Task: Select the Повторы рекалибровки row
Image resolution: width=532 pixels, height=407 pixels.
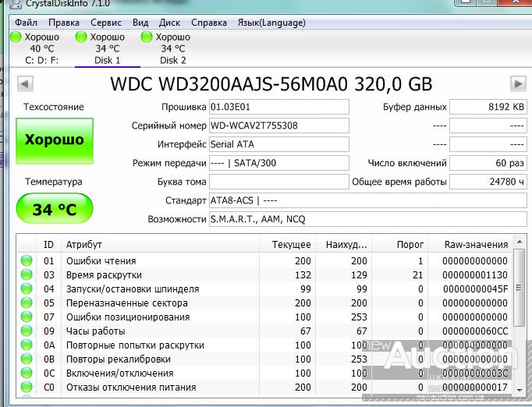Action: tap(264, 359)
